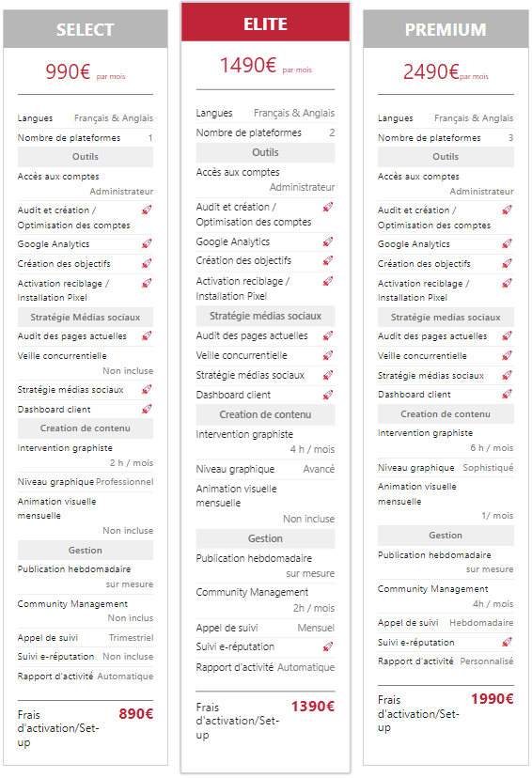The width and height of the screenshot is (532, 778).
Task: Click the 1490€ price in ELITE
Action: coord(247,65)
